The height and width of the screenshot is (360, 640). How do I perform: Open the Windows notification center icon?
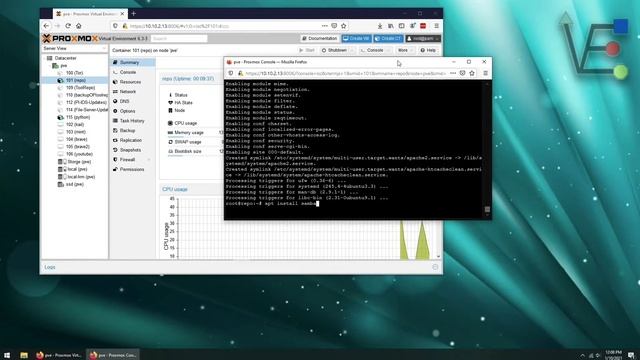[x=631, y=355]
